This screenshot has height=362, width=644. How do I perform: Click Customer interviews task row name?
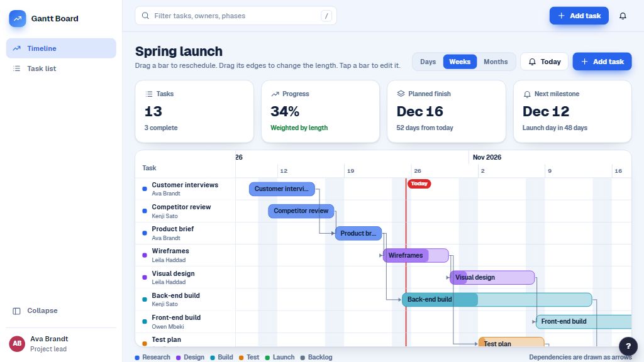[185, 185]
